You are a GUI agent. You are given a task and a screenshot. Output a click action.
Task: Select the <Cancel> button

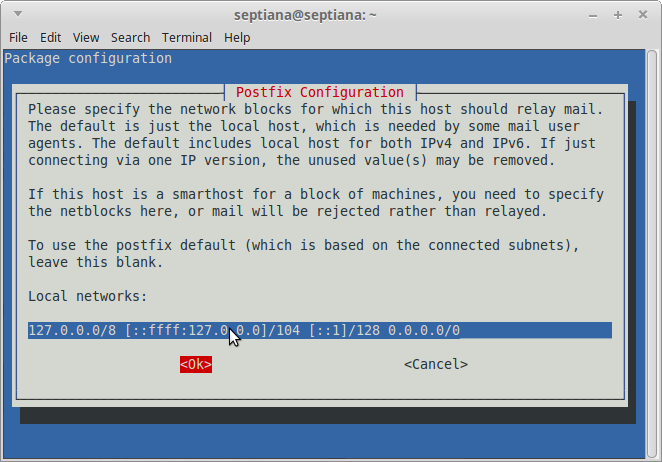[x=436, y=364]
